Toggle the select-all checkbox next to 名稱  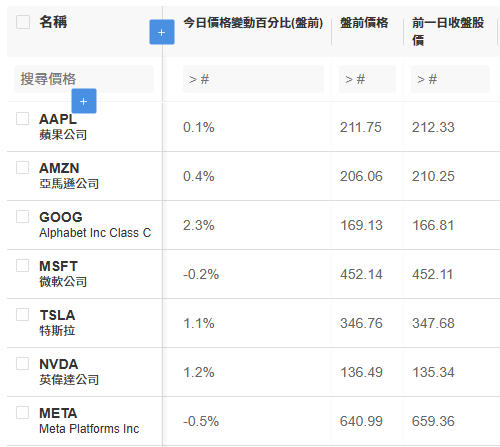click(x=23, y=22)
